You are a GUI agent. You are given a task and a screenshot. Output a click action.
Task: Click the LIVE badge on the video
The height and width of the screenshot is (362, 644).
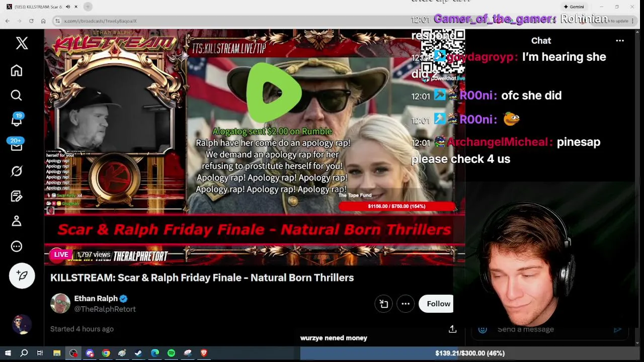tap(61, 254)
